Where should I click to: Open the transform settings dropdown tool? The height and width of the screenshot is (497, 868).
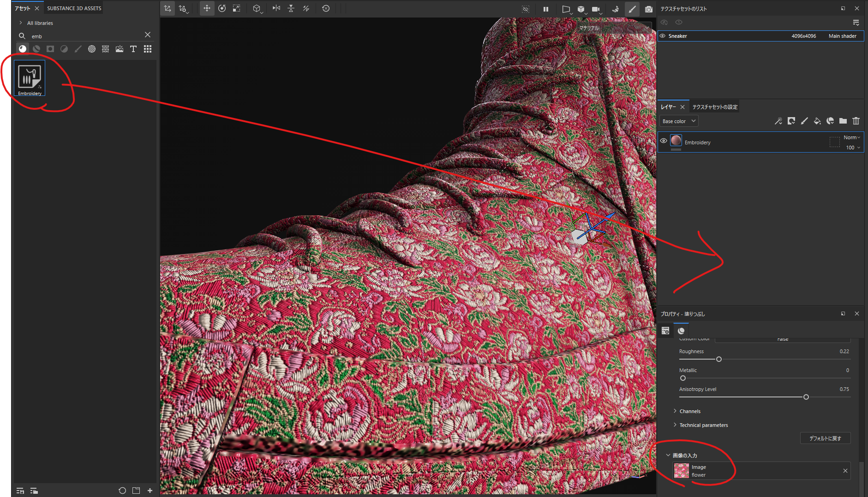pyautogui.click(x=184, y=9)
